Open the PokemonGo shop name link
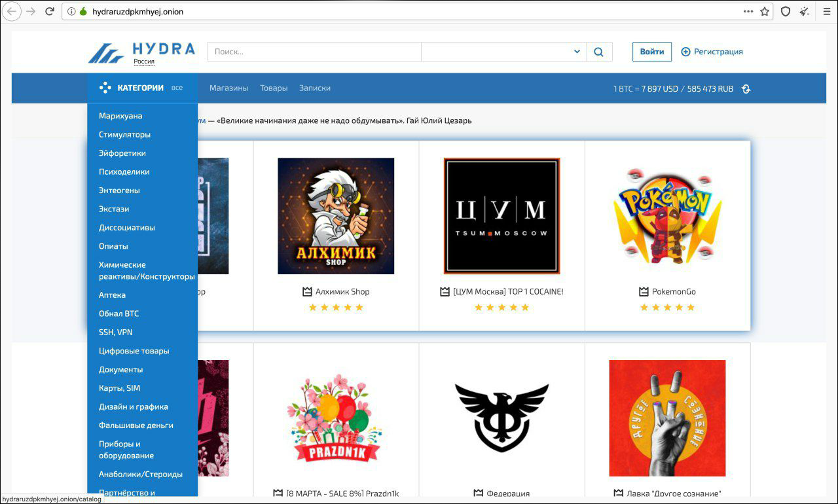This screenshot has height=504, width=838. pos(674,291)
